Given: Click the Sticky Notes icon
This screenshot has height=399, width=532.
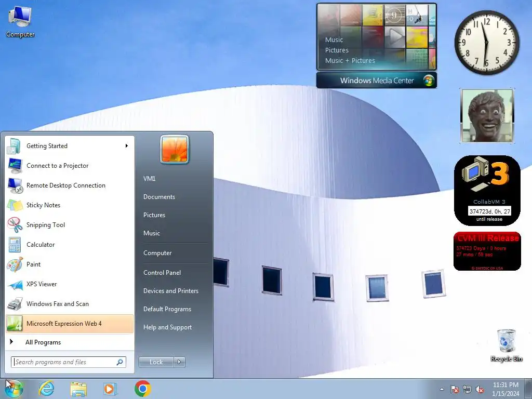Looking at the screenshot, I should point(15,205).
